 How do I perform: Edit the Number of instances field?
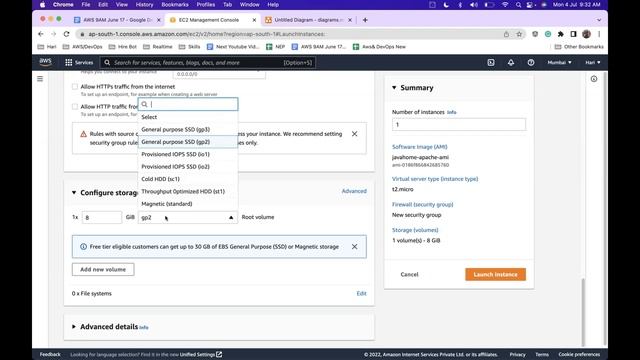click(x=459, y=124)
